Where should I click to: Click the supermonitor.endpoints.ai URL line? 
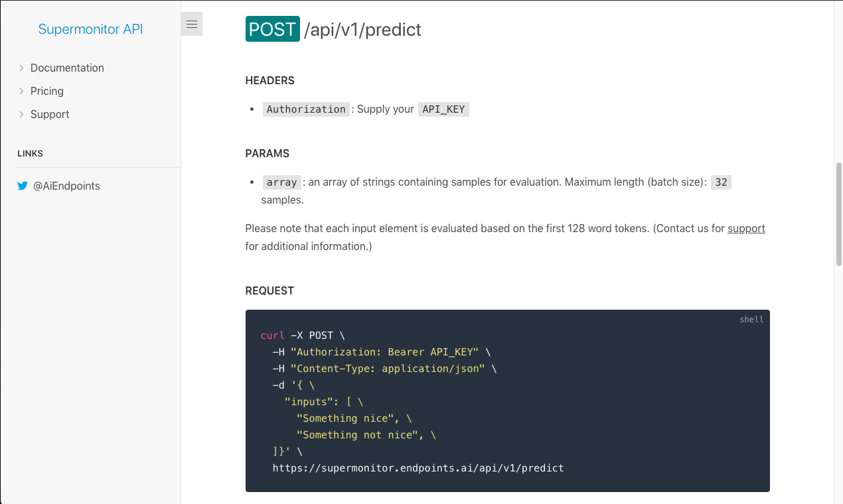[418, 468]
